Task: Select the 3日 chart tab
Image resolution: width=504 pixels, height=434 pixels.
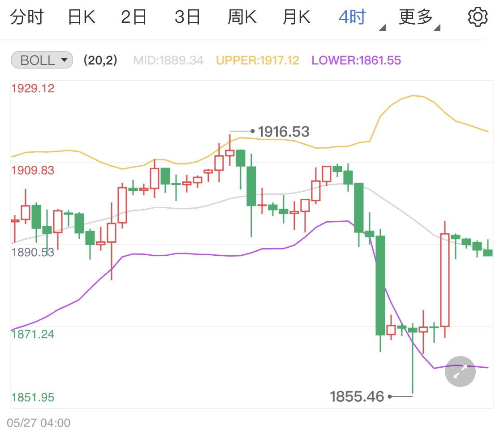Action: click(x=187, y=17)
